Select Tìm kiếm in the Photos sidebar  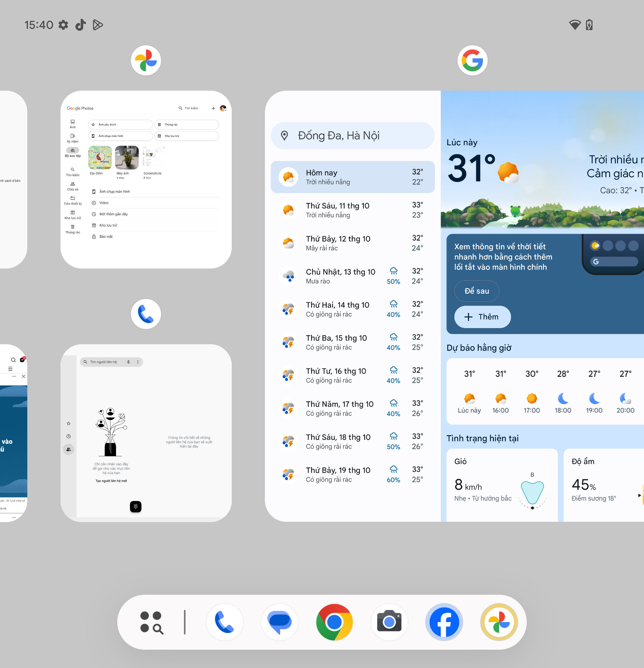pyautogui.click(x=73, y=172)
